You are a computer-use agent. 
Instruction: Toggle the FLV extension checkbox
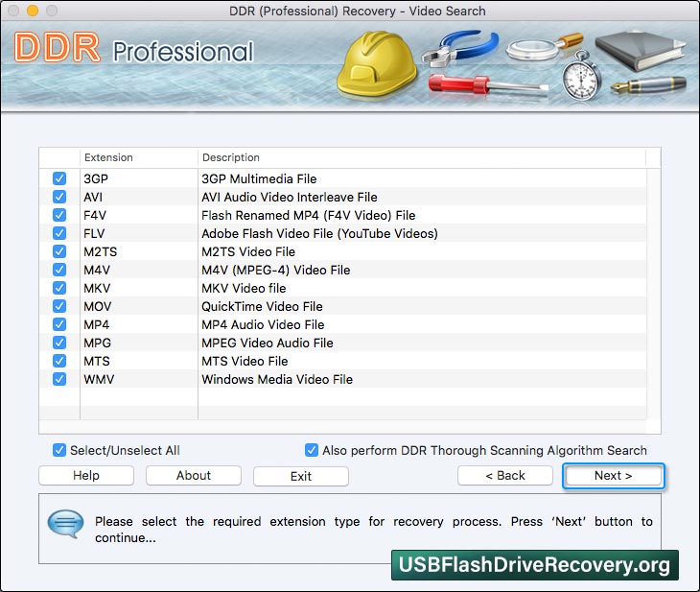click(58, 233)
